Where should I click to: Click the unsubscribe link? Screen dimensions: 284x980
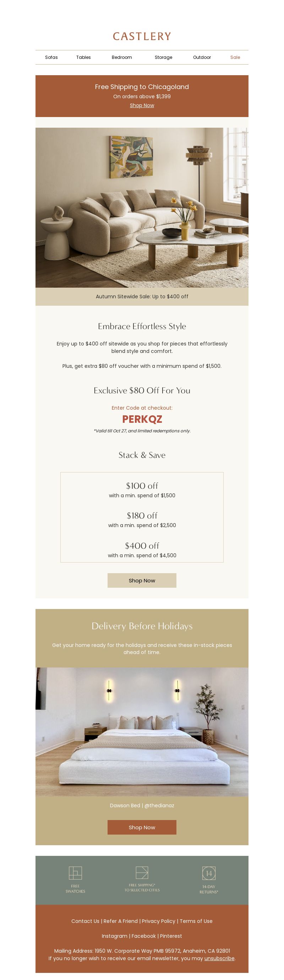(x=219, y=958)
